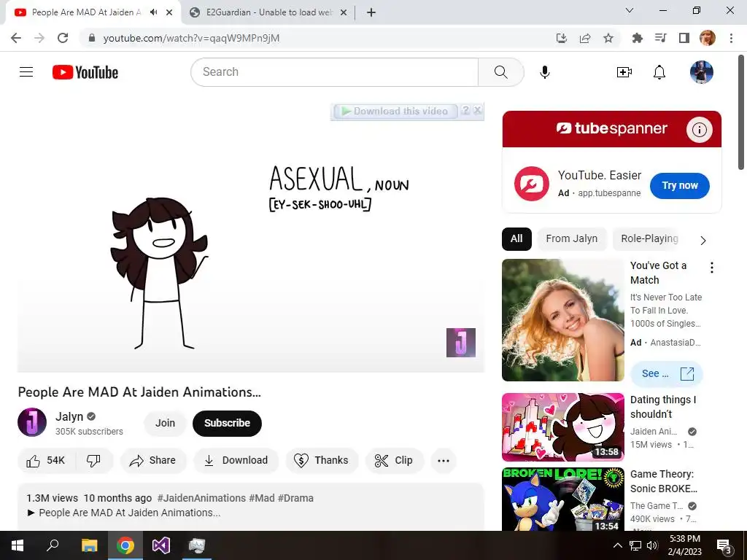Open a new browser tab

pos(371,12)
